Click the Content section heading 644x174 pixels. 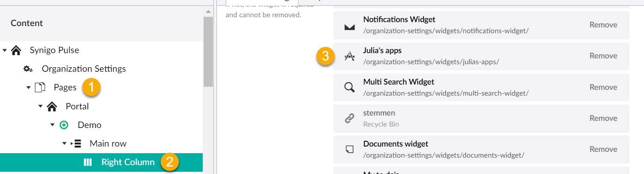coord(27,23)
